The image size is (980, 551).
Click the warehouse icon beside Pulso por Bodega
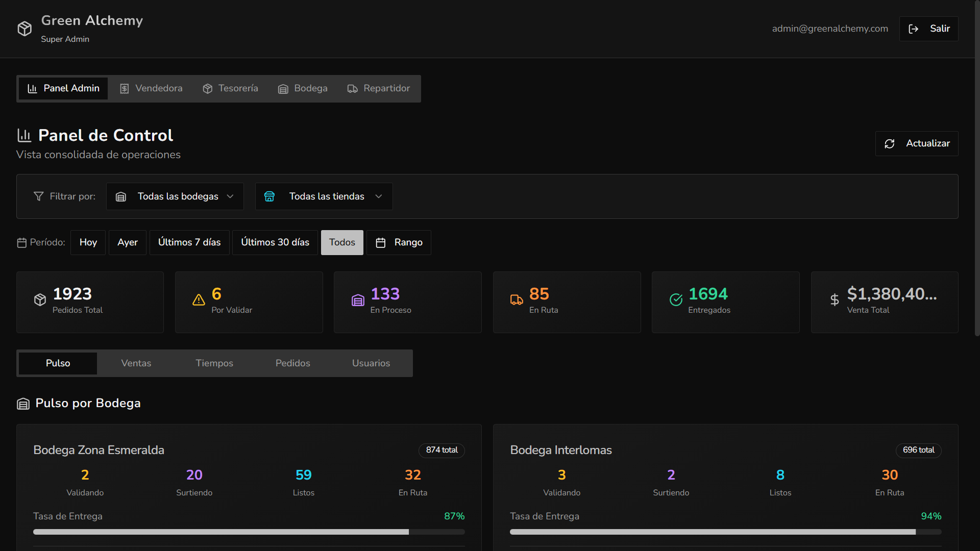[x=23, y=404]
